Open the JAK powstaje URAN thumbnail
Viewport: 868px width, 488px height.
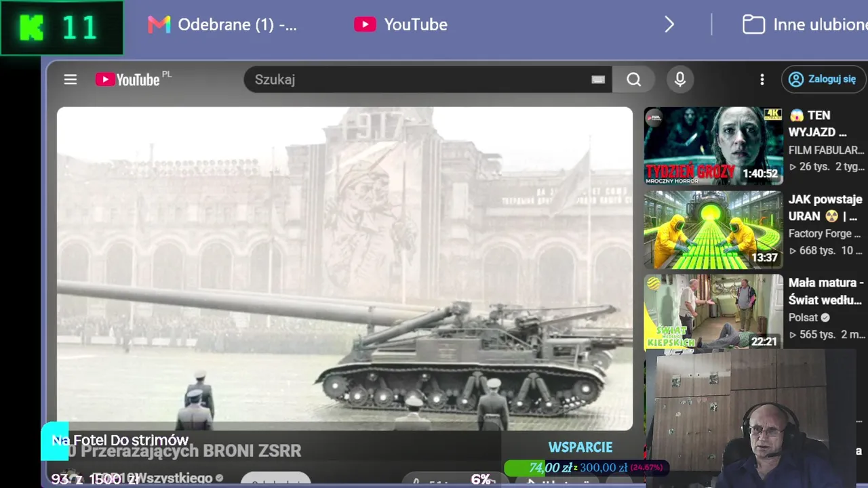713,230
